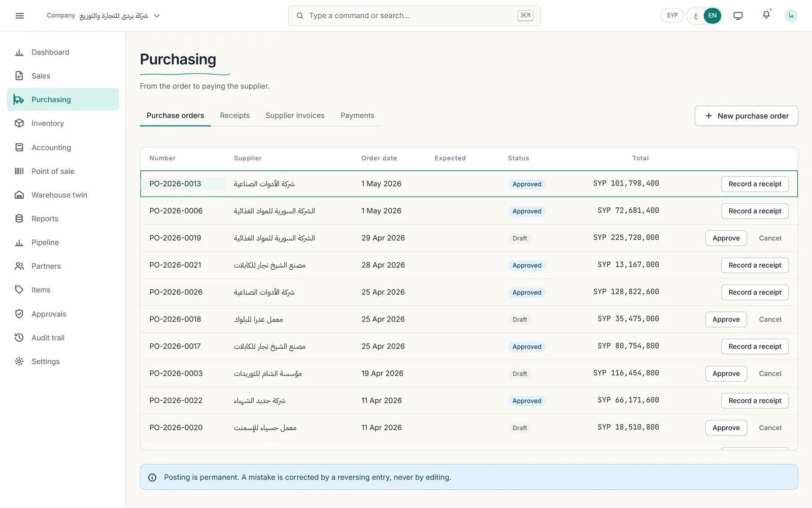Select order number PO-2026-0006
Screen dimensions: 812x508
176,211
